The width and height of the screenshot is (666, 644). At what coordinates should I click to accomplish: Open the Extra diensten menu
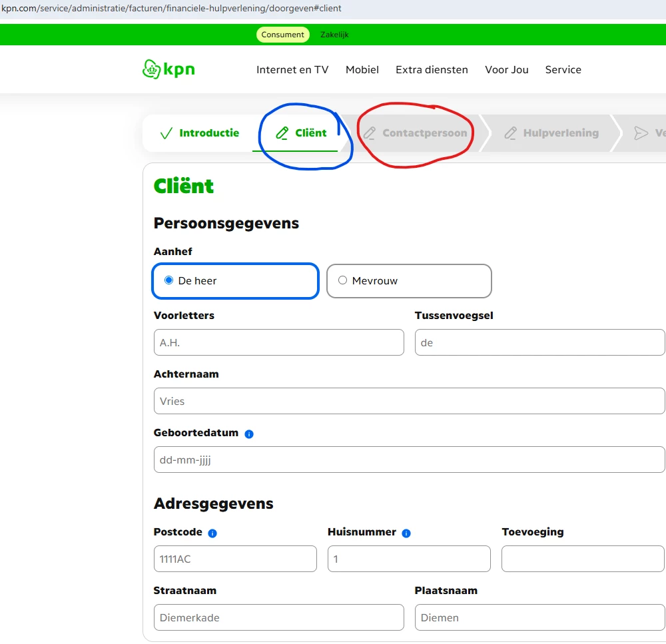(x=432, y=70)
